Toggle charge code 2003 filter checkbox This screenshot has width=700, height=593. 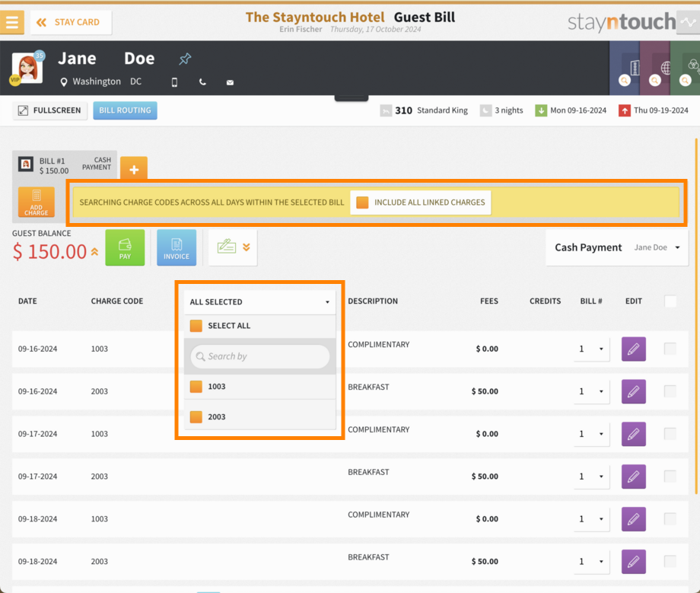[196, 416]
